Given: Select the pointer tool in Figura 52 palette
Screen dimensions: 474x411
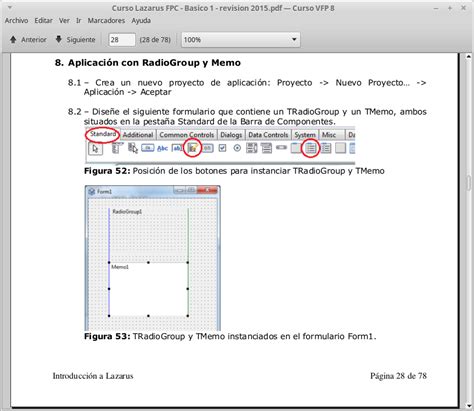Looking at the screenshot, I should (95, 148).
